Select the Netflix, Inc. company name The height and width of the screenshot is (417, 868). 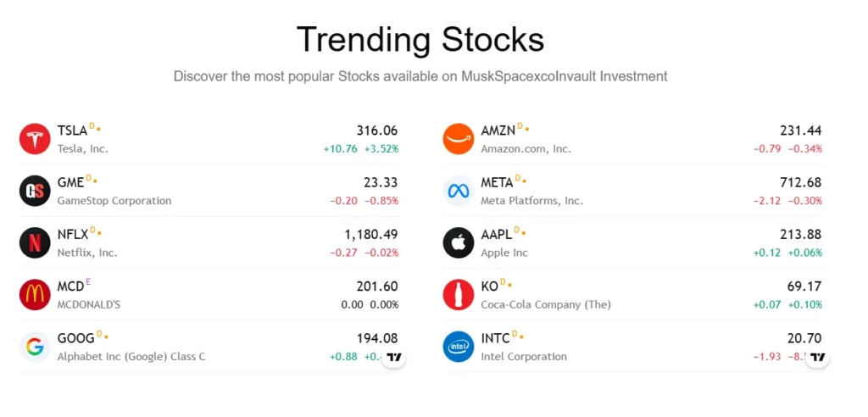[x=86, y=253]
